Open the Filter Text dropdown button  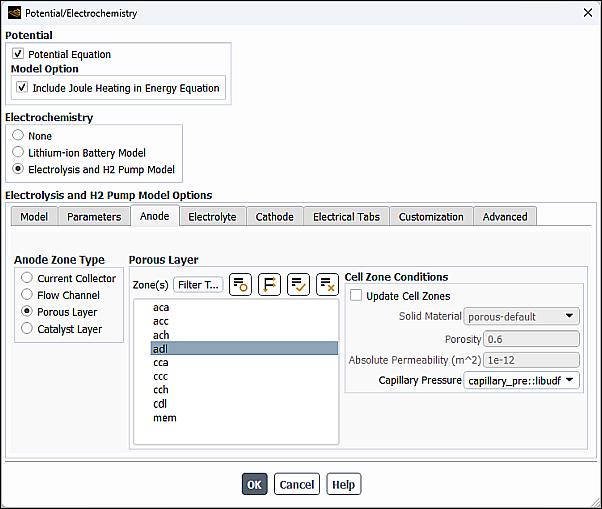point(198,285)
